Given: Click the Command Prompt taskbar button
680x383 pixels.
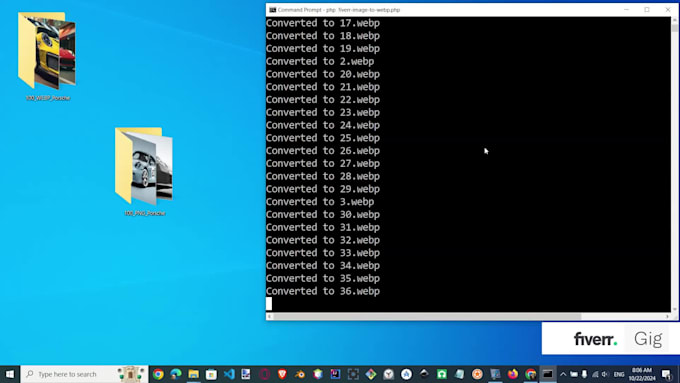Looking at the screenshot, I should (548, 374).
